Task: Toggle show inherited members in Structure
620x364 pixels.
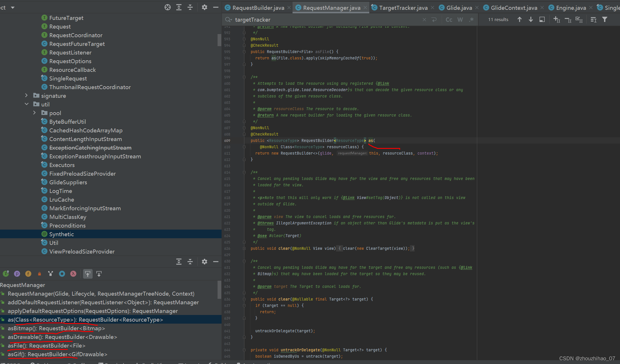Action: 6,274
